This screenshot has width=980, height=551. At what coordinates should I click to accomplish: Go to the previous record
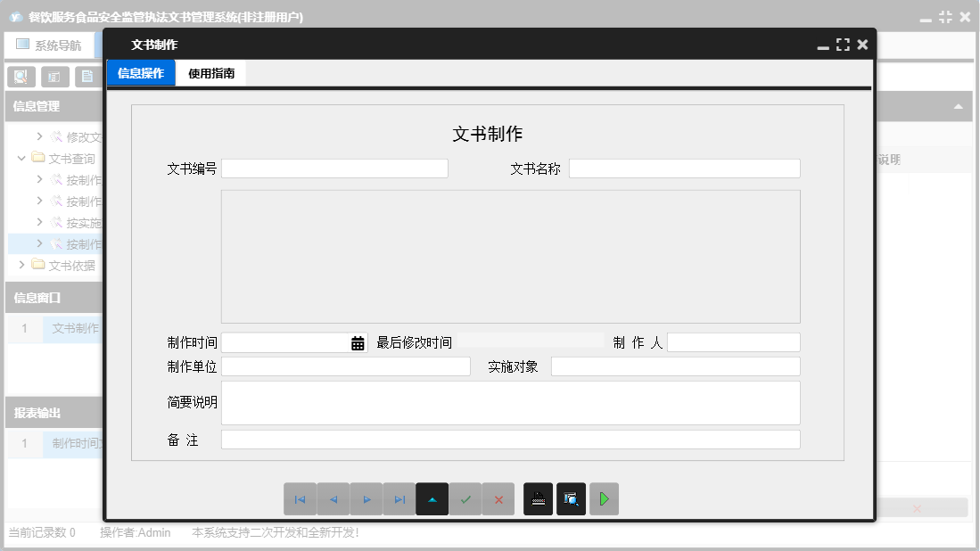point(334,499)
